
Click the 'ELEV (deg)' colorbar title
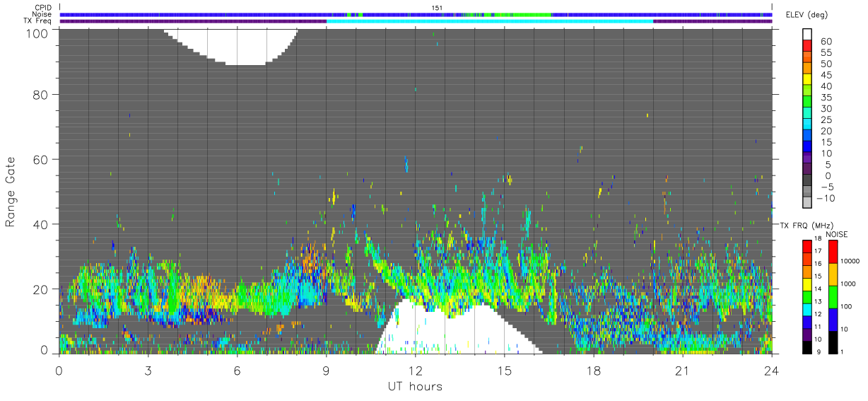coord(807,14)
